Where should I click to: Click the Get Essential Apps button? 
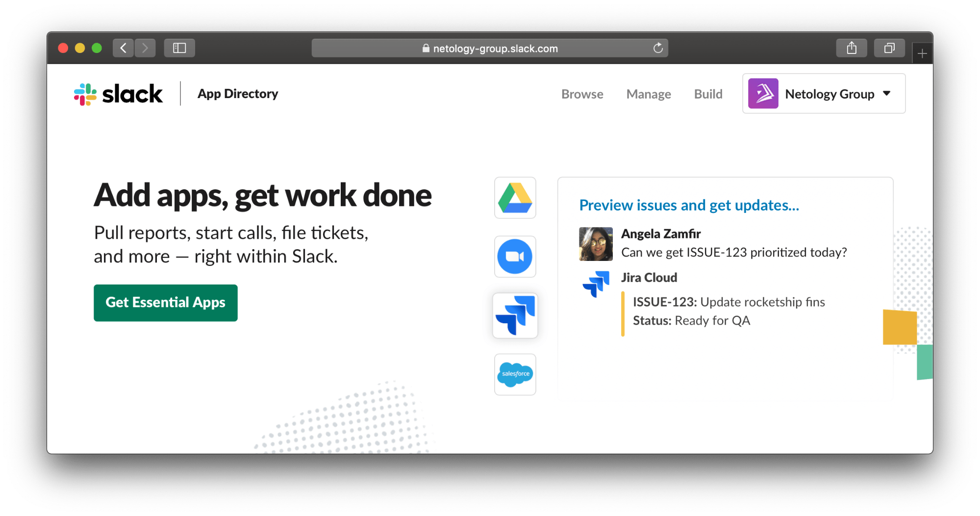[x=165, y=303]
